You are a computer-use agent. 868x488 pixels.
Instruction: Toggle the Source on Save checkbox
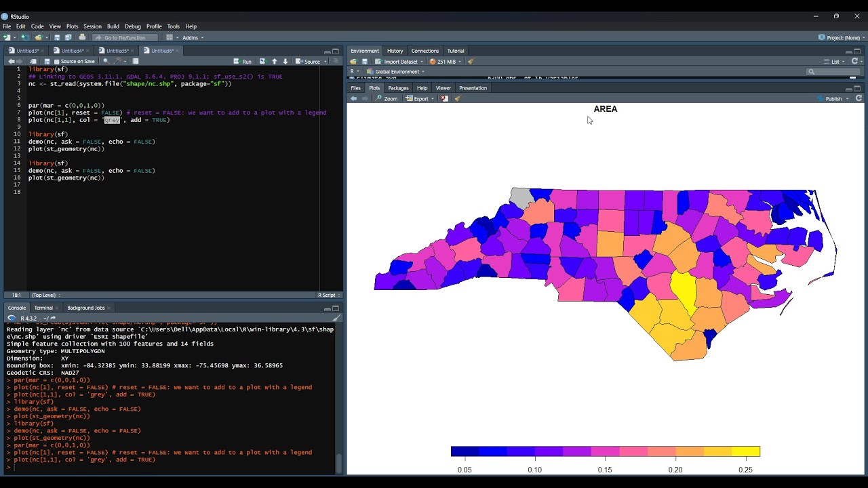pos(57,61)
